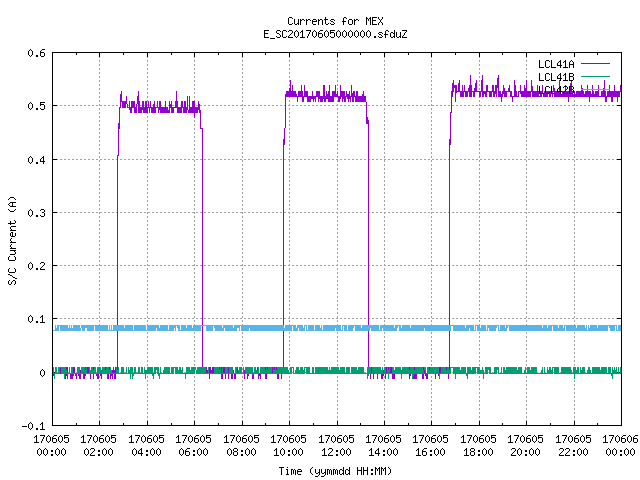The height and width of the screenshot is (480, 640).
Task: Click the 0.5 y-axis tick label
Action: (x=36, y=106)
